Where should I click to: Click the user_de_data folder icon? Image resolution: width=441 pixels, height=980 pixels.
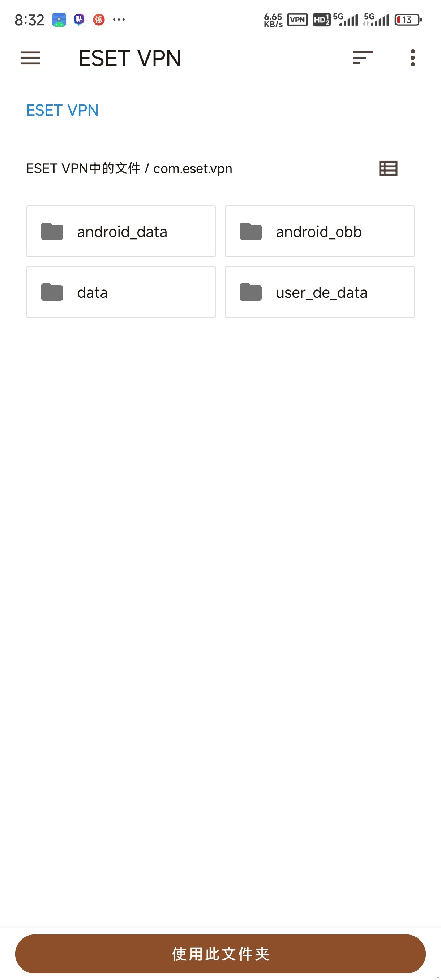pyautogui.click(x=251, y=292)
